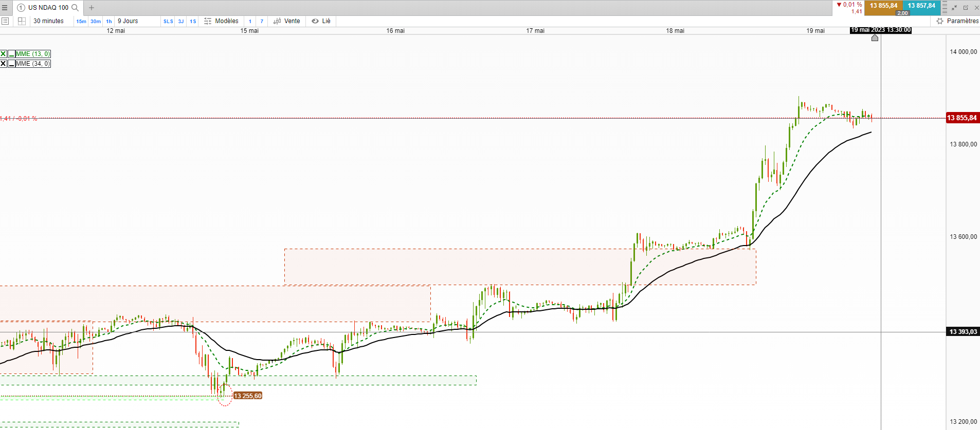Collapse window using the shrink arrows icon
980x430 pixels.
coord(954,8)
